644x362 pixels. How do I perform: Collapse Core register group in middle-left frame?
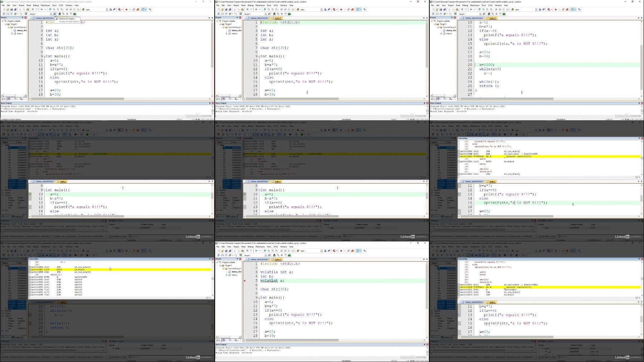point(3,145)
